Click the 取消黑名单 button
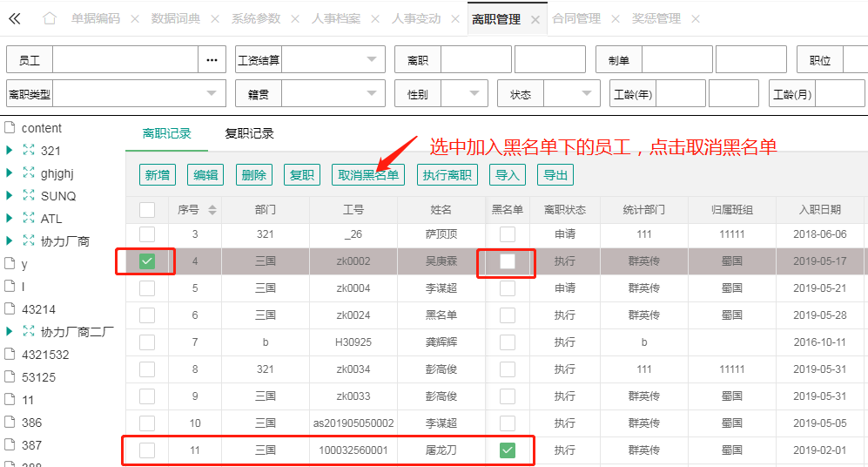The width and height of the screenshot is (868, 467). tap(368, 175)
